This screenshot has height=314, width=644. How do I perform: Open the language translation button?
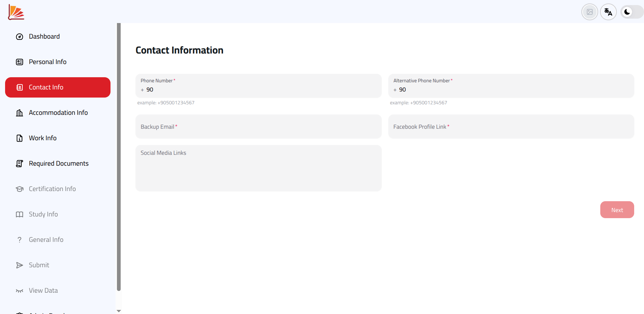[608, 12]
